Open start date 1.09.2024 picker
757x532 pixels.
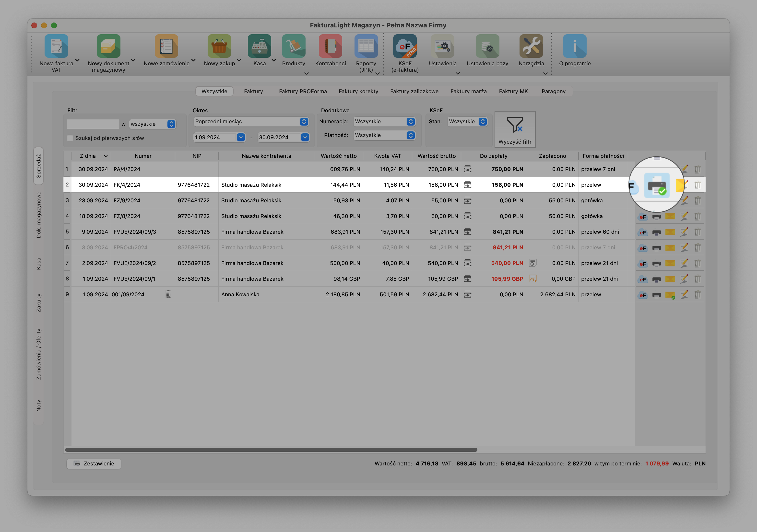[241, 138]
